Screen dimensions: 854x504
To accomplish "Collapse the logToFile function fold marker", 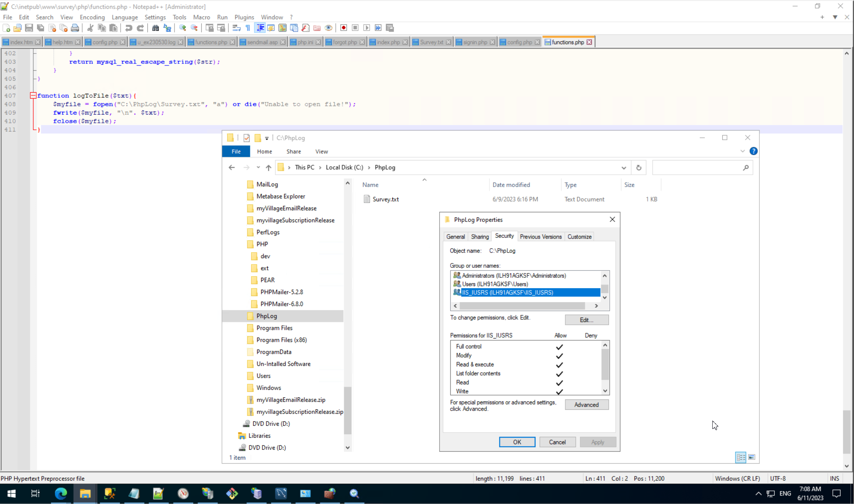I will pos(33,96).
